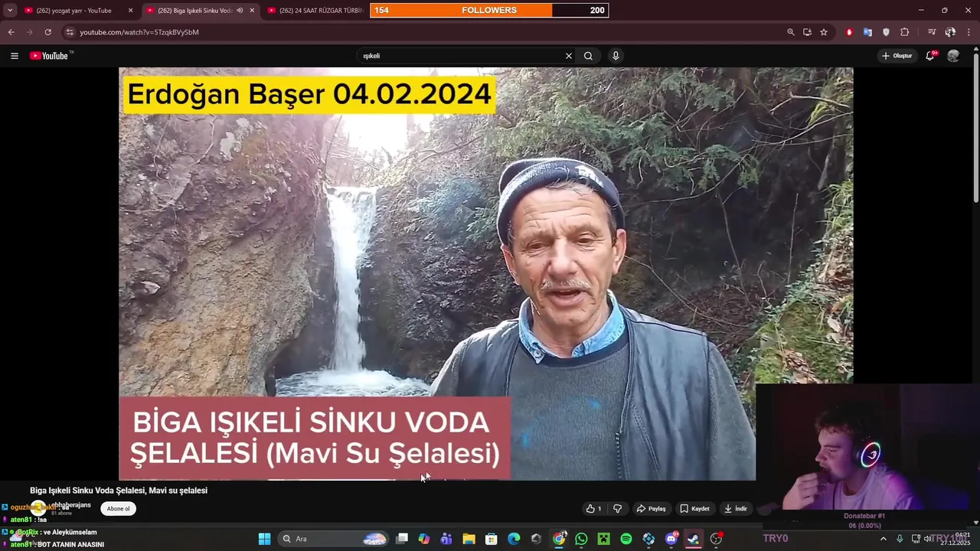Start voice search with the microphone
The width and height of the screenshot is (980, 551).
616,56
